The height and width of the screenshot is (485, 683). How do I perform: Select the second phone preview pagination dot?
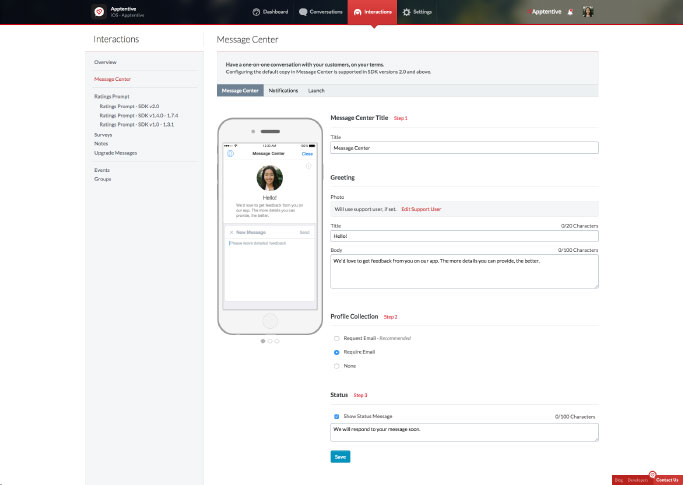coord(270,341)
